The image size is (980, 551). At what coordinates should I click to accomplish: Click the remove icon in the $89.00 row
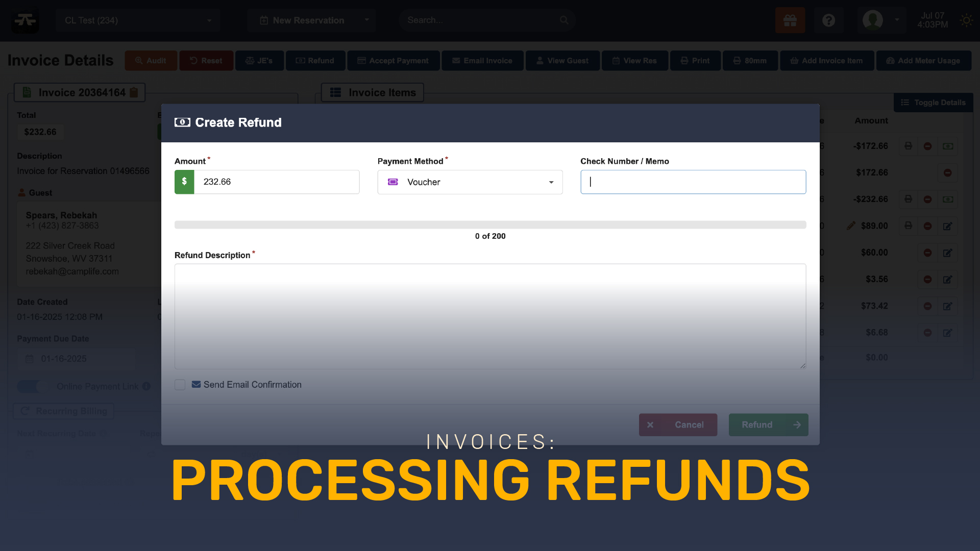point(927,226)
